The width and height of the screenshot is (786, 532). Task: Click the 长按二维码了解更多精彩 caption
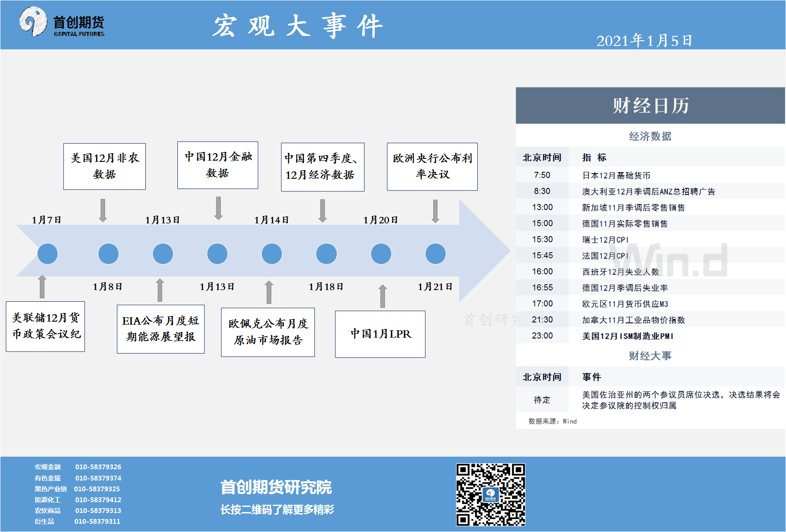click(x=277, y=509)
